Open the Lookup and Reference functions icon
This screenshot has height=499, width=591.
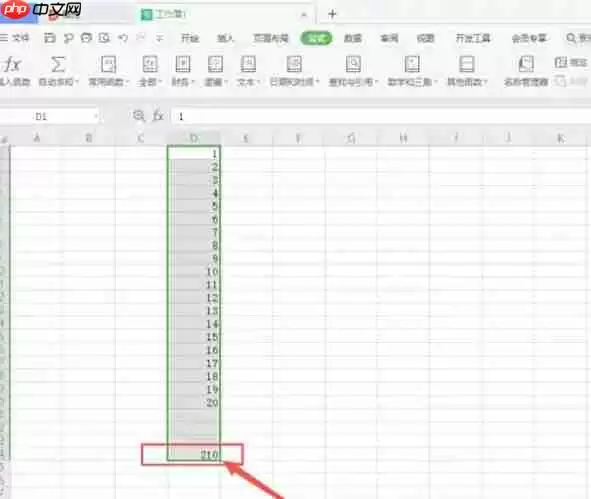point(353,64)
